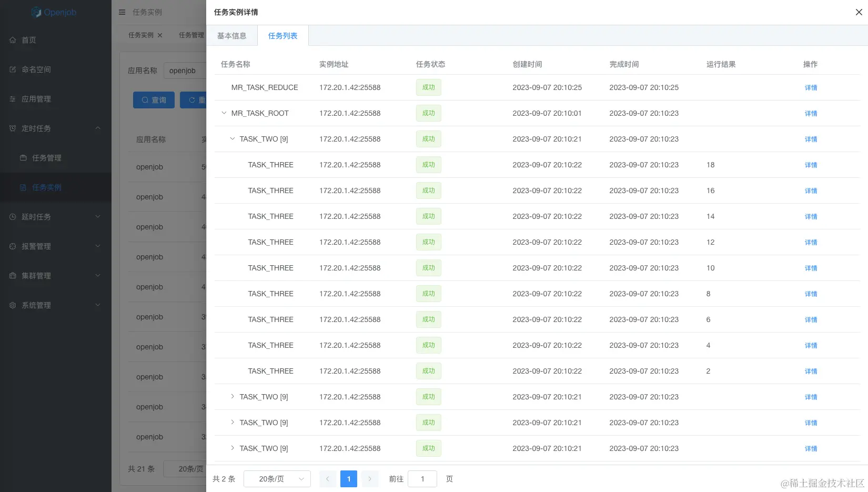Click the 延时任务 icon in the sidebar
Viewport: 868px width, 492px height.
tap(13, 217)
